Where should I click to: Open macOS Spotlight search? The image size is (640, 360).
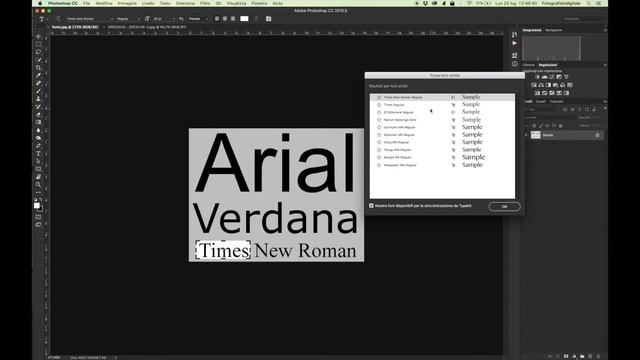pyautogui.click(x=589, y=3)
